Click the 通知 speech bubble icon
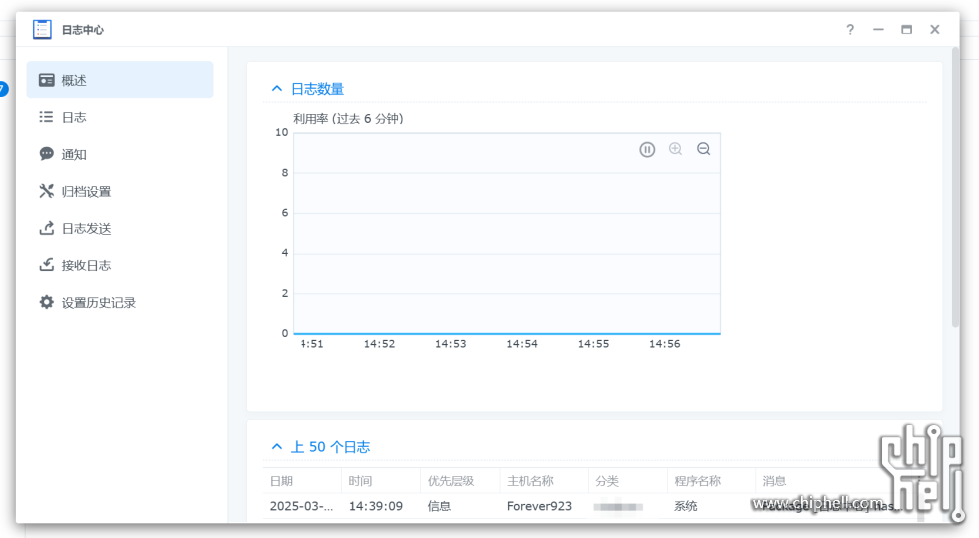Viewport: 979px width, 538px height. 46,154
